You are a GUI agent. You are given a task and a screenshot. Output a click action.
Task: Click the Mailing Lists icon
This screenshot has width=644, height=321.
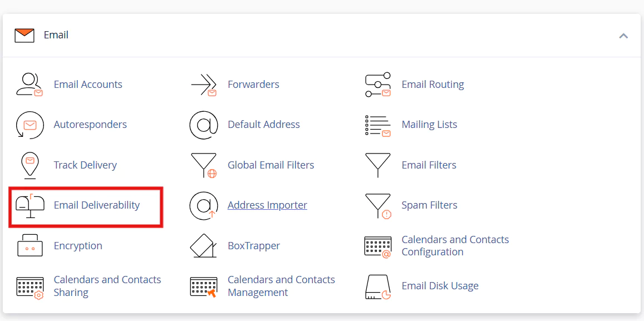[x=377, y=126]
